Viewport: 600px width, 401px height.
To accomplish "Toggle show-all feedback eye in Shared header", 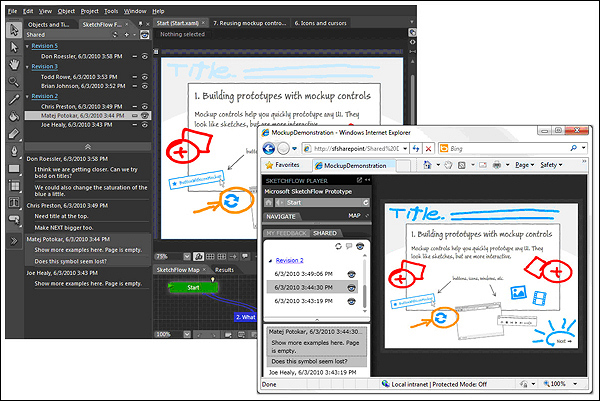I will pyautogui.click(x=145, y=35).
